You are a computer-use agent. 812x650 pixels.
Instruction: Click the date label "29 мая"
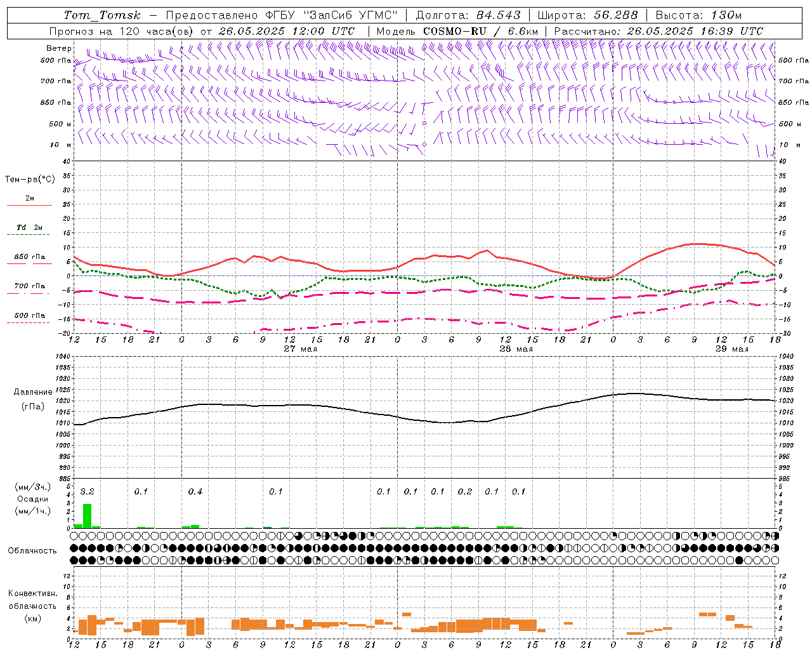click(x=732, y=349)
